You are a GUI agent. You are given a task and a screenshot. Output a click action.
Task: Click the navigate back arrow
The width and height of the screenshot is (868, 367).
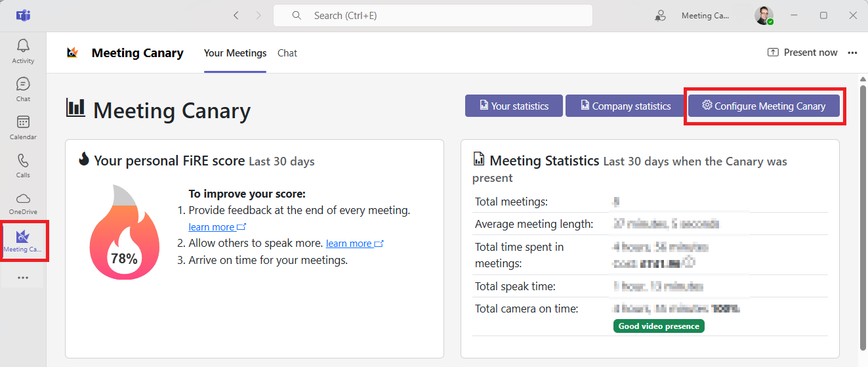point(236,16)
